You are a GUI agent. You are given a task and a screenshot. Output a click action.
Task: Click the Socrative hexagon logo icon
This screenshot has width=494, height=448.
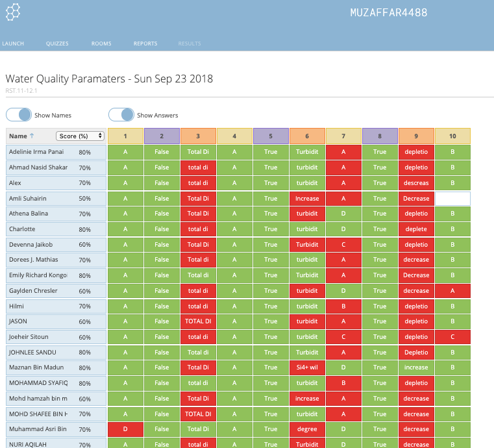tap(13, 12)
